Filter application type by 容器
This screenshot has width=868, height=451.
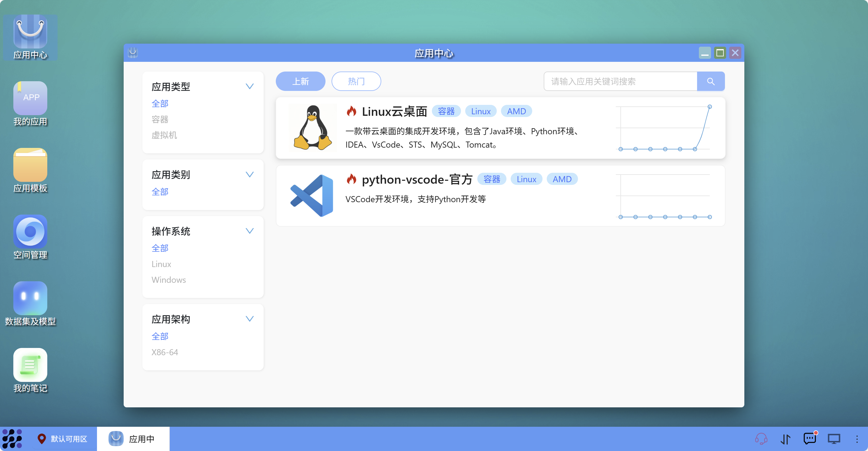pos(160,119)
